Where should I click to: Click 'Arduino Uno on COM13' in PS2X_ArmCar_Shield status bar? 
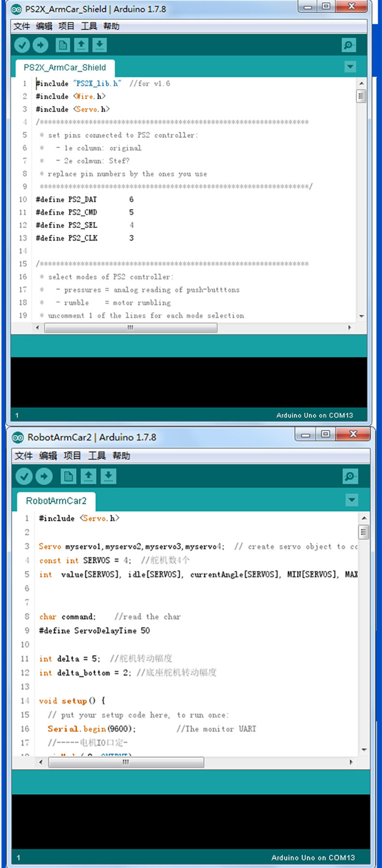314,415
